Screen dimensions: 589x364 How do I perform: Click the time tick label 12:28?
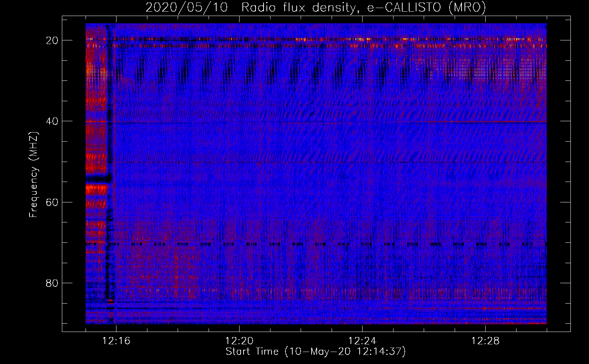click(x=485, y=341)
